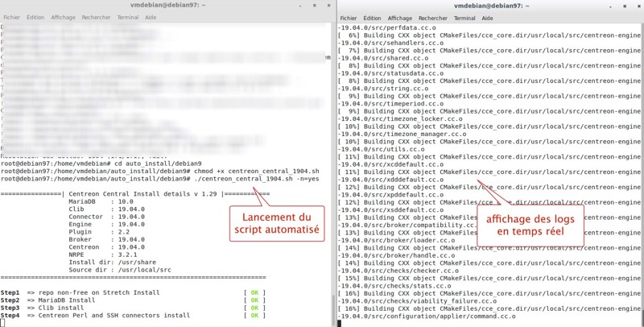Click the left terminal's vertical scrollbar thumb

tap(333, 310)
